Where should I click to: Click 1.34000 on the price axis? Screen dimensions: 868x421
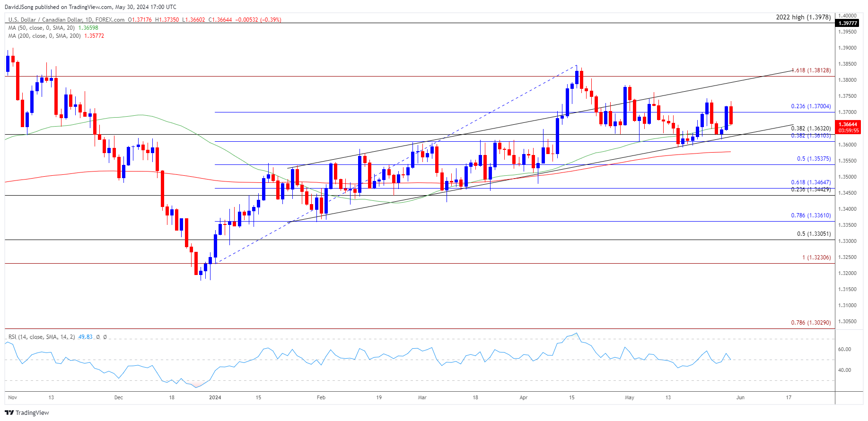click(x=847, y=209)
